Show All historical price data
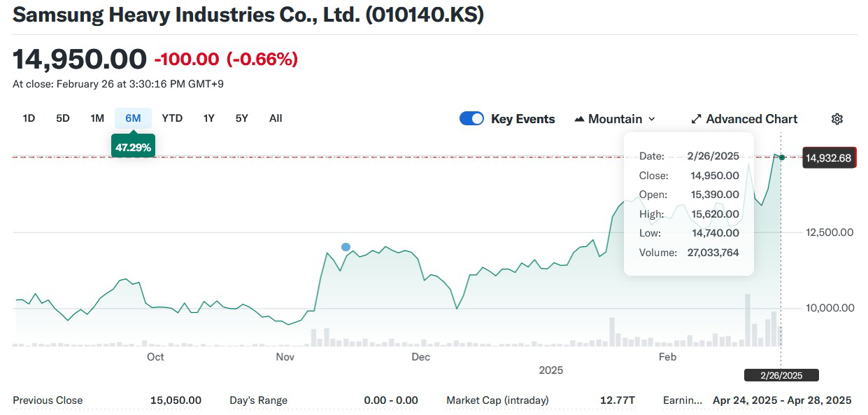Image resolution: width=868 pixels, height=415 pixels. pos(276,118)
